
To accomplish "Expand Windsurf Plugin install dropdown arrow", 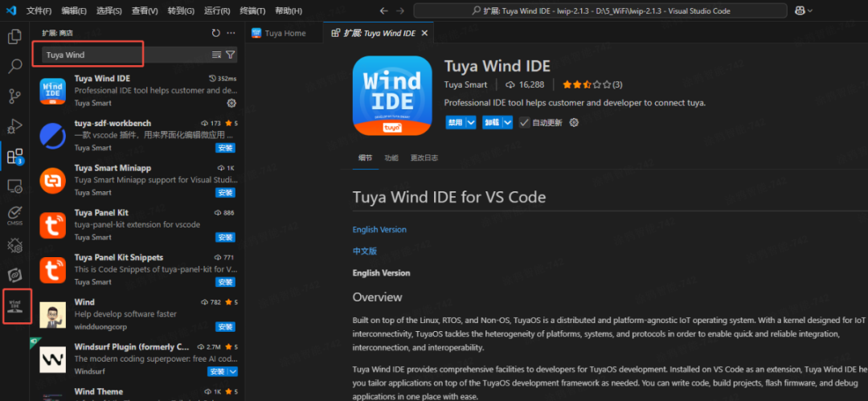I will pos(233,371).
